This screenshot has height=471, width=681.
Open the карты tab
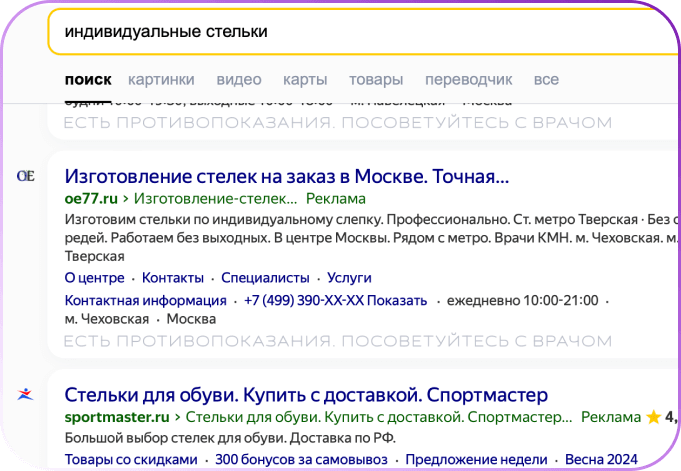tap(305, 80)
